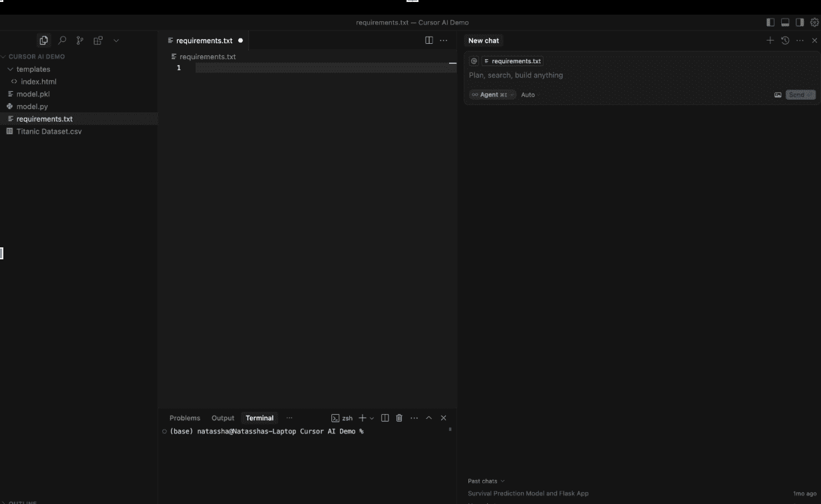The height and width of the screenshot is (504, 821).
Task: Open the Extensions view
Action: click(98, 41)
